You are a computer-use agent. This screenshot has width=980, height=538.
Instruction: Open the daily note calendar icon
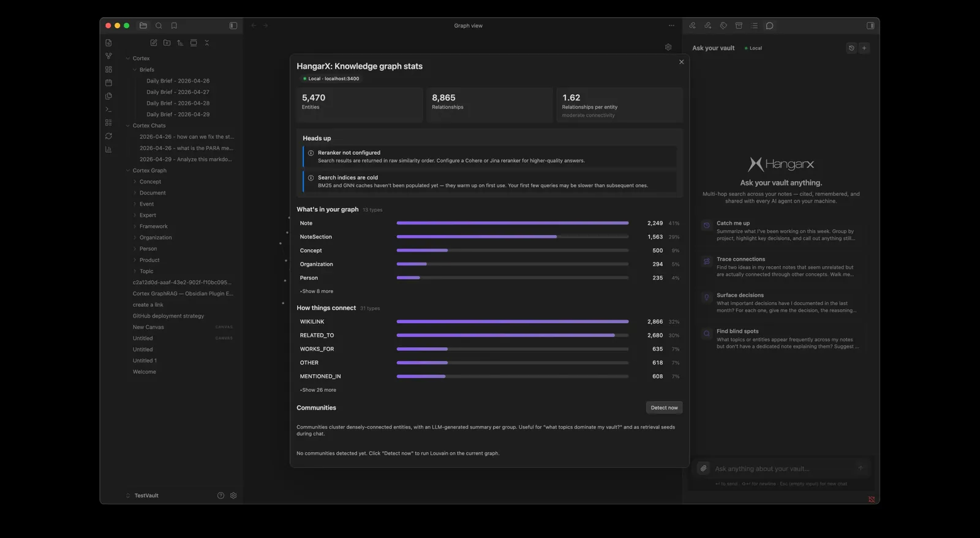[108, 83]
